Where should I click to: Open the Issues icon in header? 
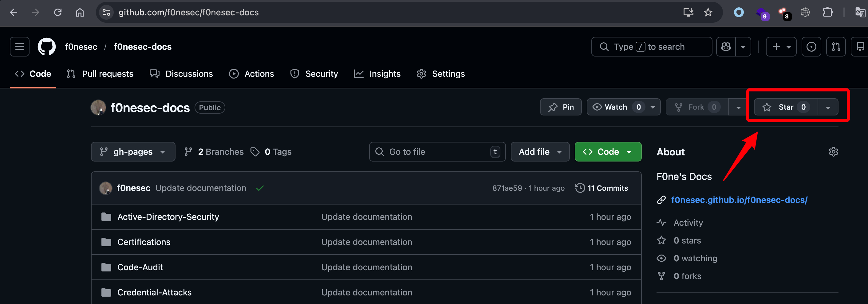811,46
